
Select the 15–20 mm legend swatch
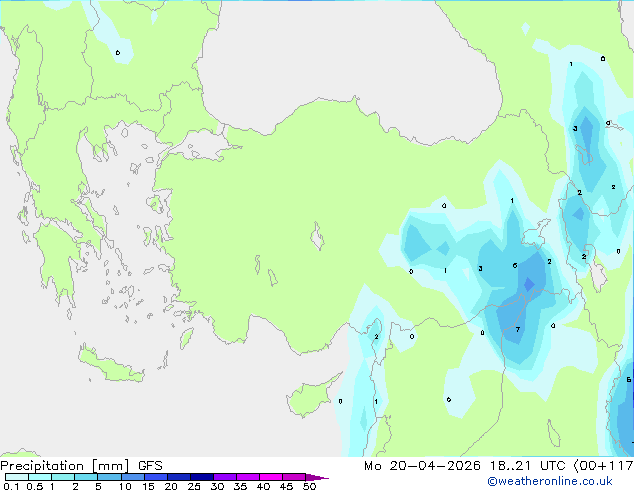[x=155, y=477]
